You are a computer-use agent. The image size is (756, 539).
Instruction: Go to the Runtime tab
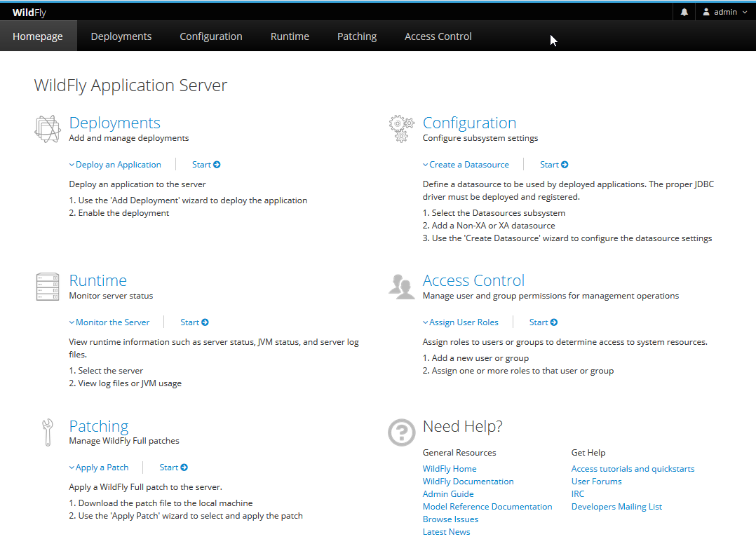click(290, 36)
